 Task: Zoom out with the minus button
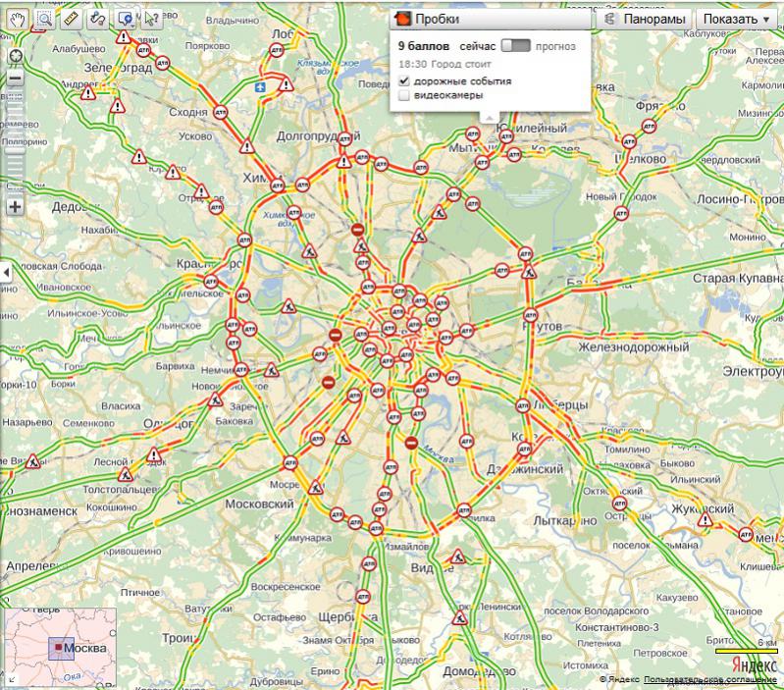click(x=16, y=79)
